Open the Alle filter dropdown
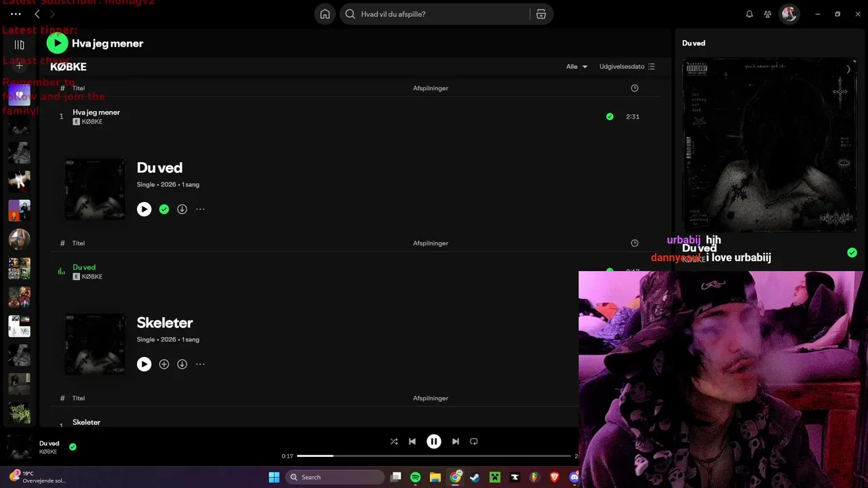 pos(577,66)
